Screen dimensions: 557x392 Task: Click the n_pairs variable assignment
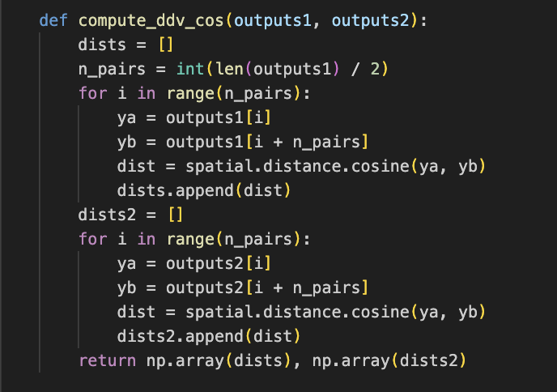[x=233, y=69]
